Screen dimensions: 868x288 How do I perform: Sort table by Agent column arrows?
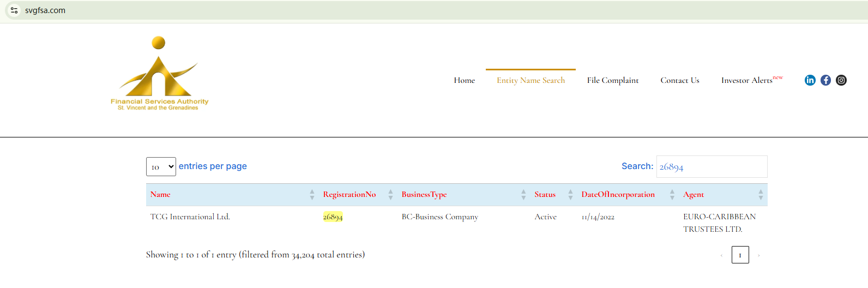[761, 195]
